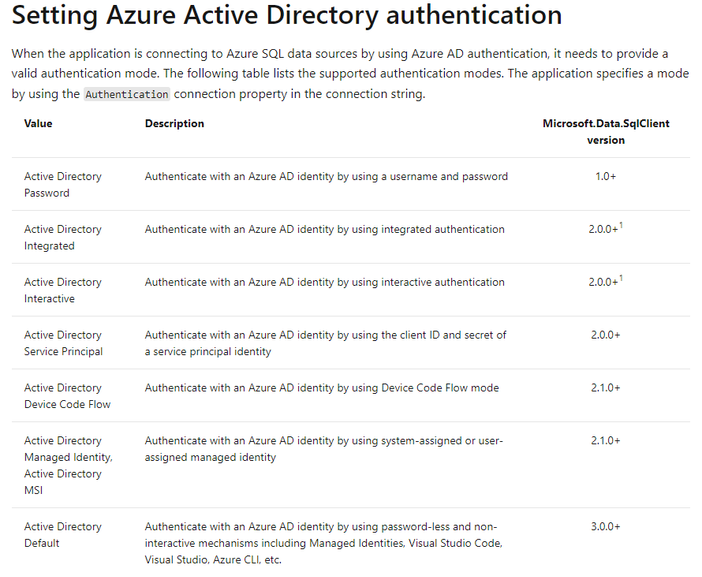Image resolution: width=702 pixels, height=577 pixels.
Task: Click the 'Setting Azure Active Directory authentication' heading
Action: coord(287,15)
